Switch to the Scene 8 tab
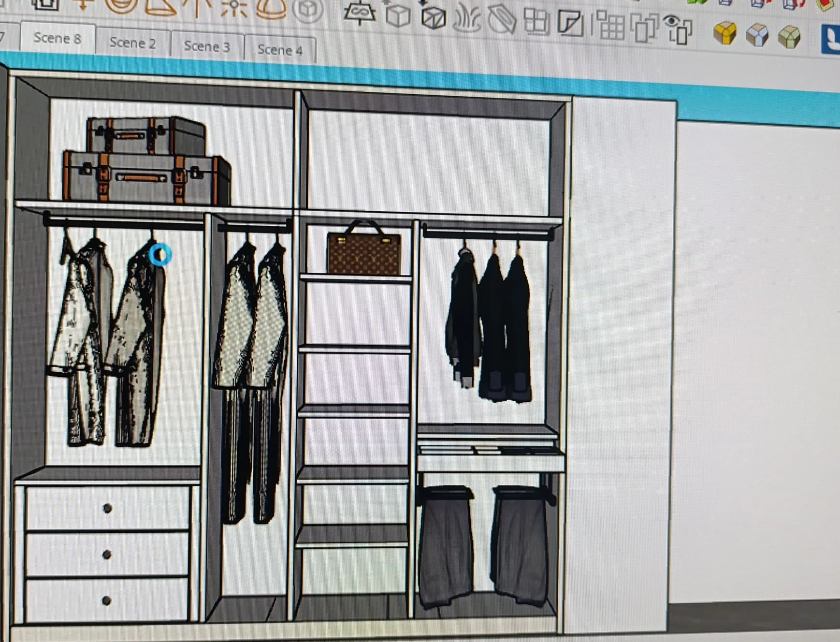This screenshot has width=840, height=642. 57,38
